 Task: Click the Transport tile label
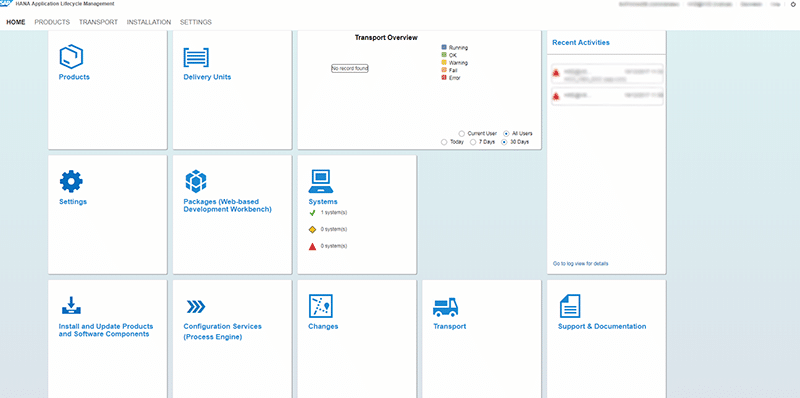coord(449,327)
